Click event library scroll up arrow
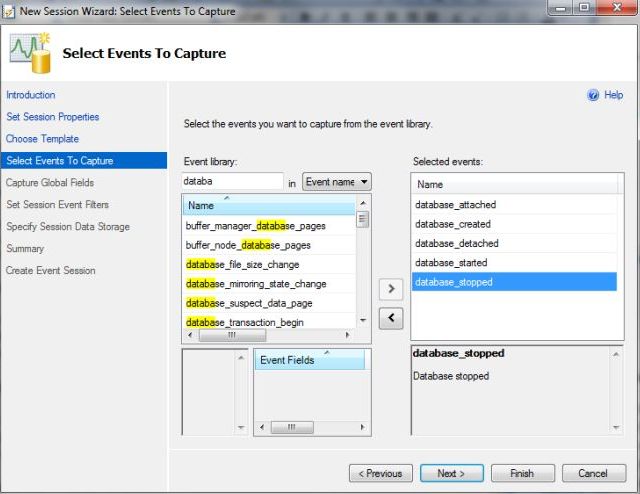The image size is (640, 494). pos(363,203)
